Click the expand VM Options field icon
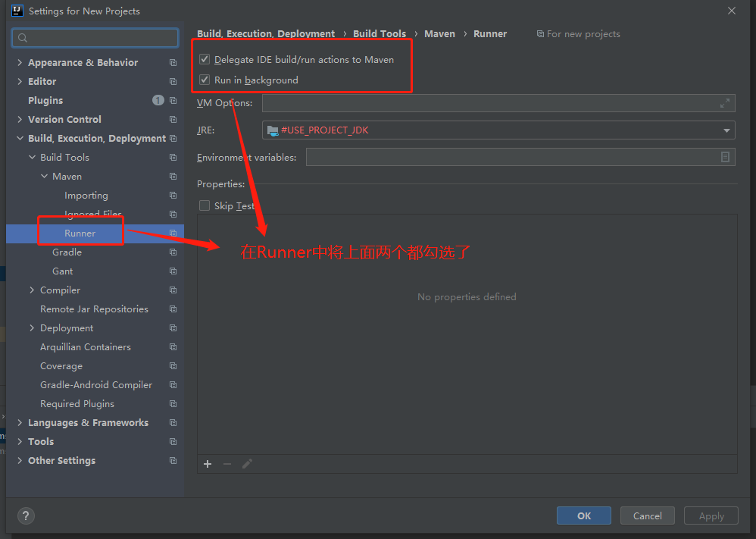This screenshot has height=539, width=756. pos(725,103)
